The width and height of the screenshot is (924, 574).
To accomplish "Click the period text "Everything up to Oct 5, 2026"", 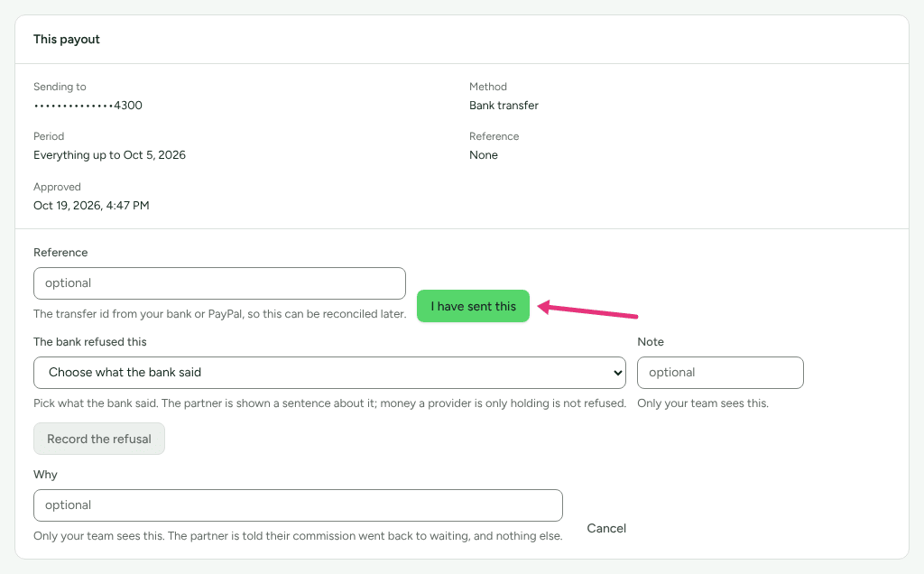I will [x=109, y=155].
